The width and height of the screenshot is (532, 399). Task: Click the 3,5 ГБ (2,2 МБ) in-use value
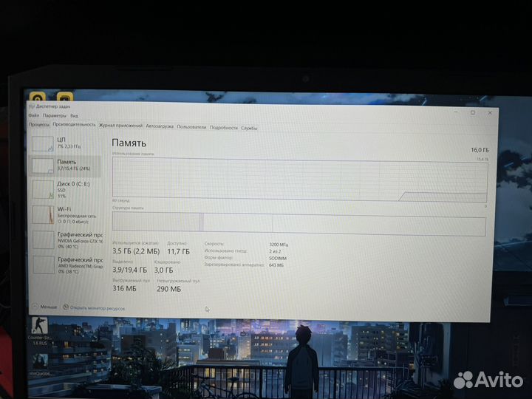click(136, 251)
